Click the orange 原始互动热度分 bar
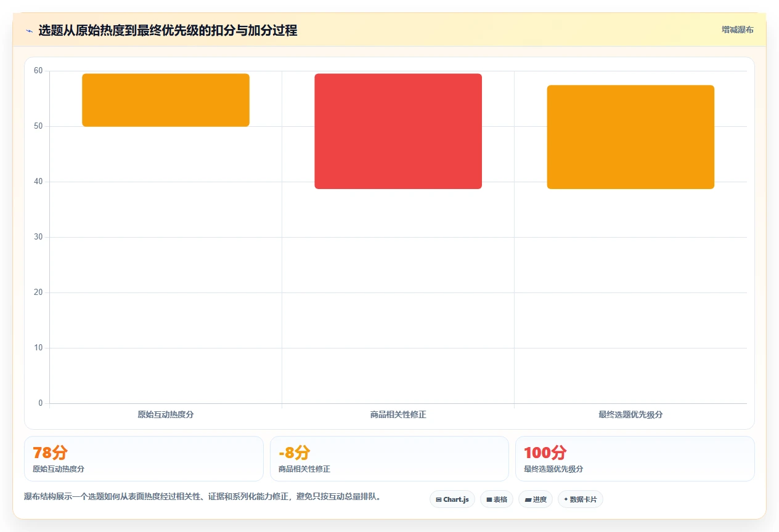The width and height of the screenshot is (779, 532). (166, 100)
